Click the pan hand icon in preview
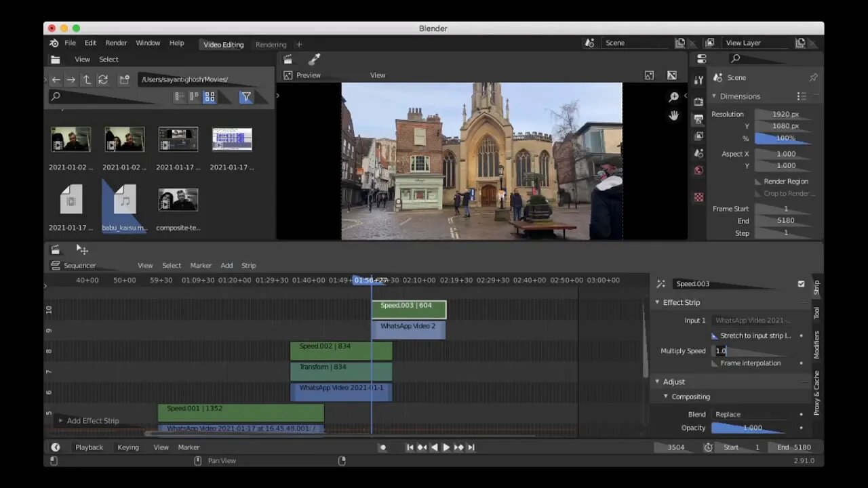Viewport: 868px width, 488px height. tap(673, 115)
